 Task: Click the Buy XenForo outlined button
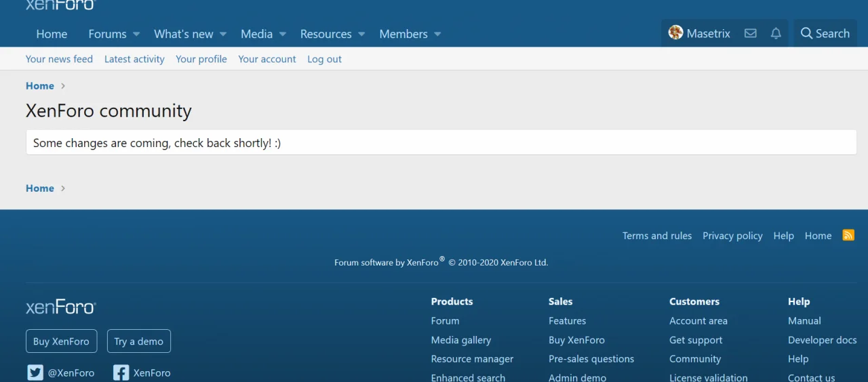point(61,341)
